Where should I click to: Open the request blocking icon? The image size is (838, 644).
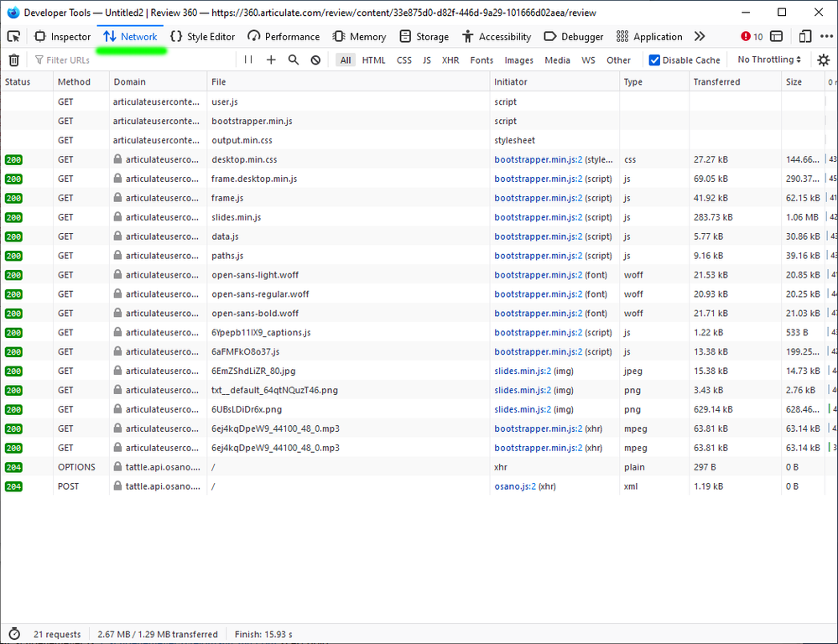coord(315,60)
